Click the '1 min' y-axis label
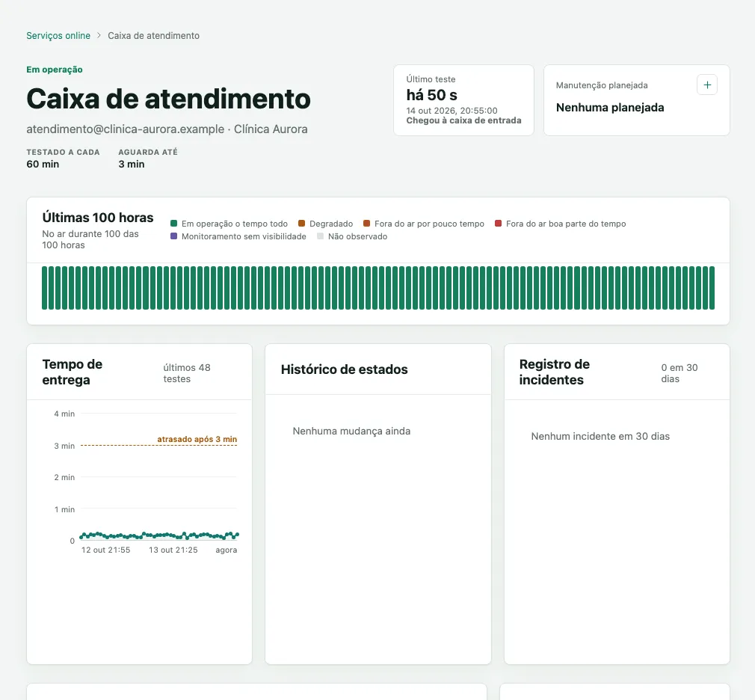The image size is (755, 700). pyautogui.click(x=64, y=510)
